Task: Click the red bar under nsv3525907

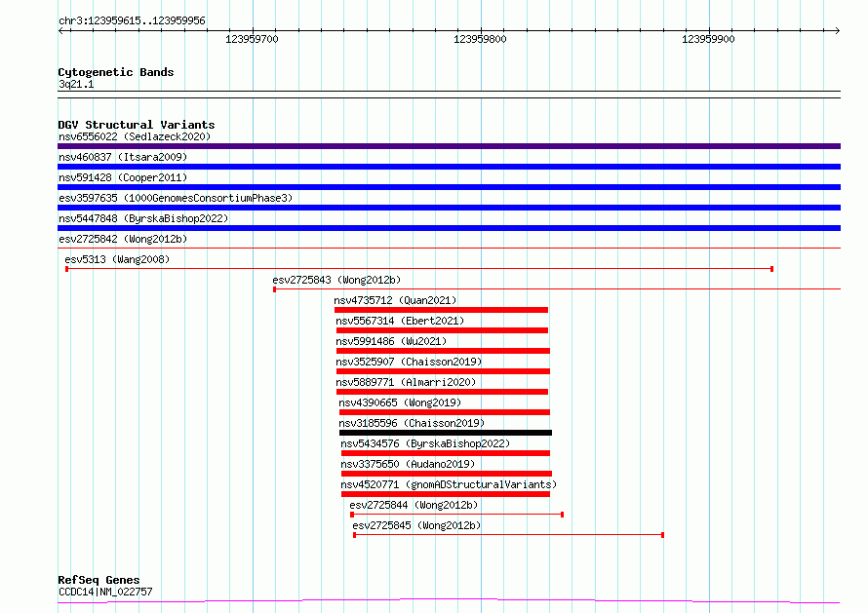Action: coord(444,371)
